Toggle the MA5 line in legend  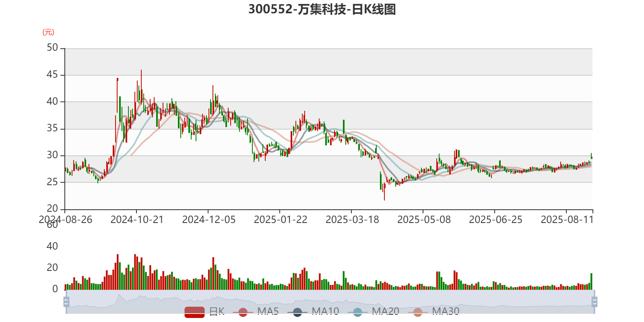pyautogui.click(x=256, y=312)
